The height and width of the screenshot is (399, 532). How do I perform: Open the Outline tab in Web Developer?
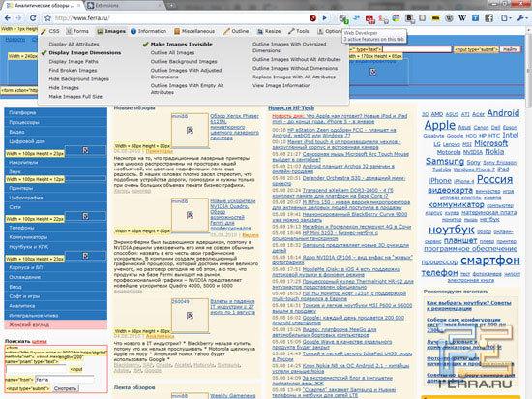point(236,31)
